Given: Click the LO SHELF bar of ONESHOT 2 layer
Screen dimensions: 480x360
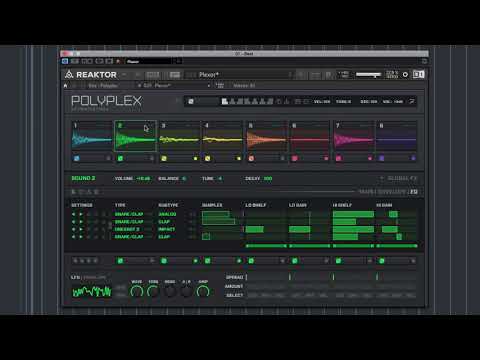Looking at the screenshot, I should [x=255, y=229].
